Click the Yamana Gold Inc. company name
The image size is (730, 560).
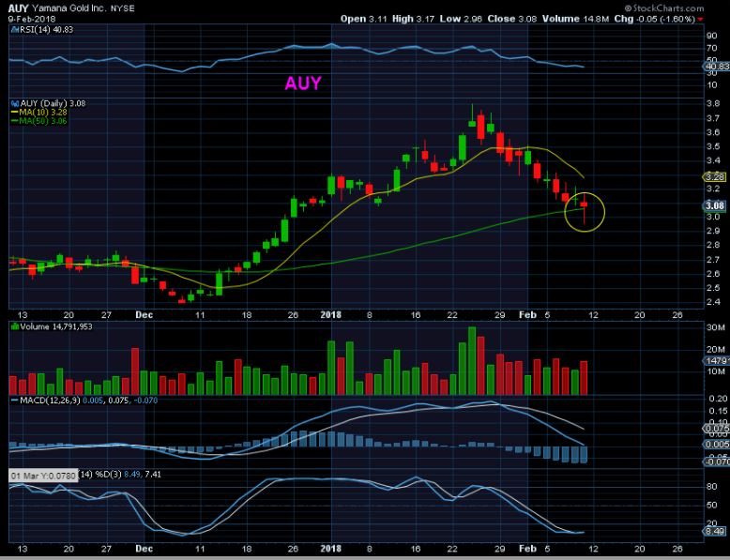coord(68,8)
